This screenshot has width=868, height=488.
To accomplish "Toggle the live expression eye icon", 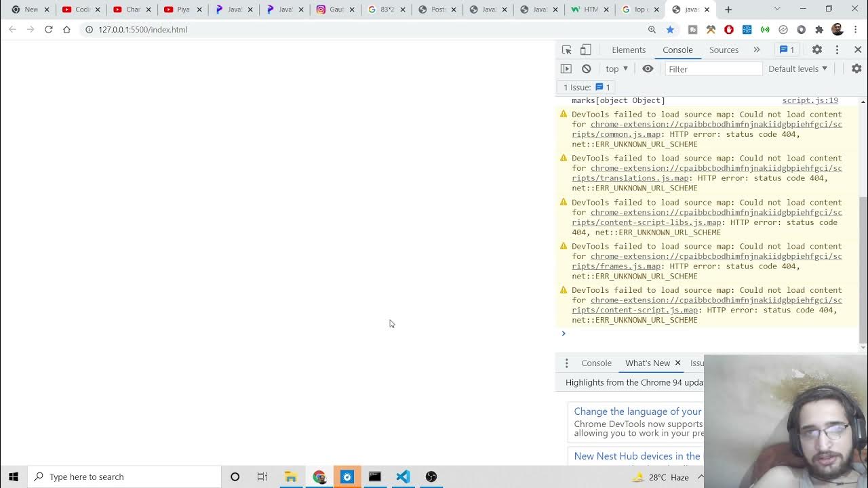I will click(648, 68).
